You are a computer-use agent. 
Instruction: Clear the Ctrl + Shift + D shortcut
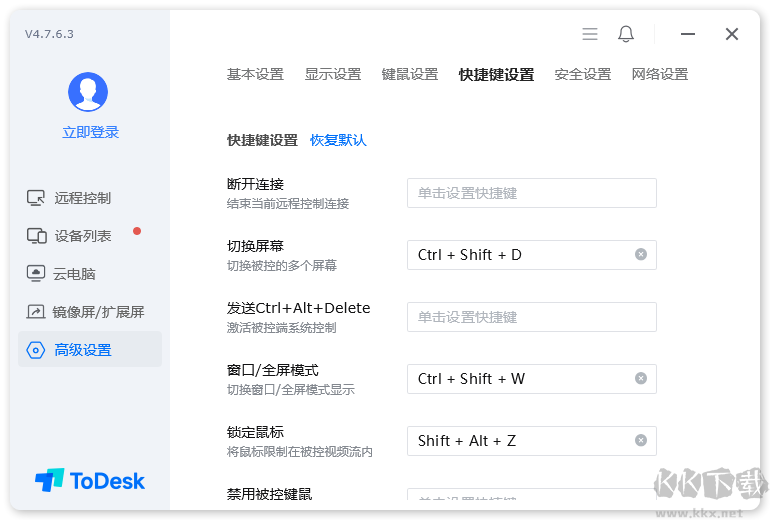pos(640,254)
